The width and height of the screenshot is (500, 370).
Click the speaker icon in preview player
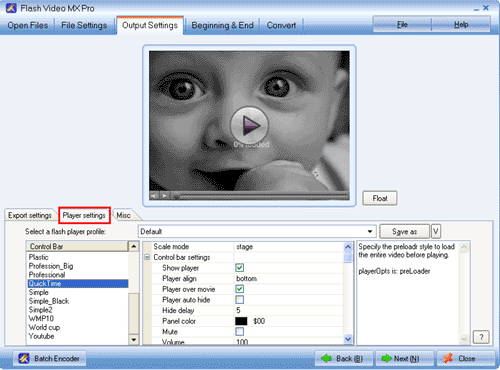coord(154,196)
